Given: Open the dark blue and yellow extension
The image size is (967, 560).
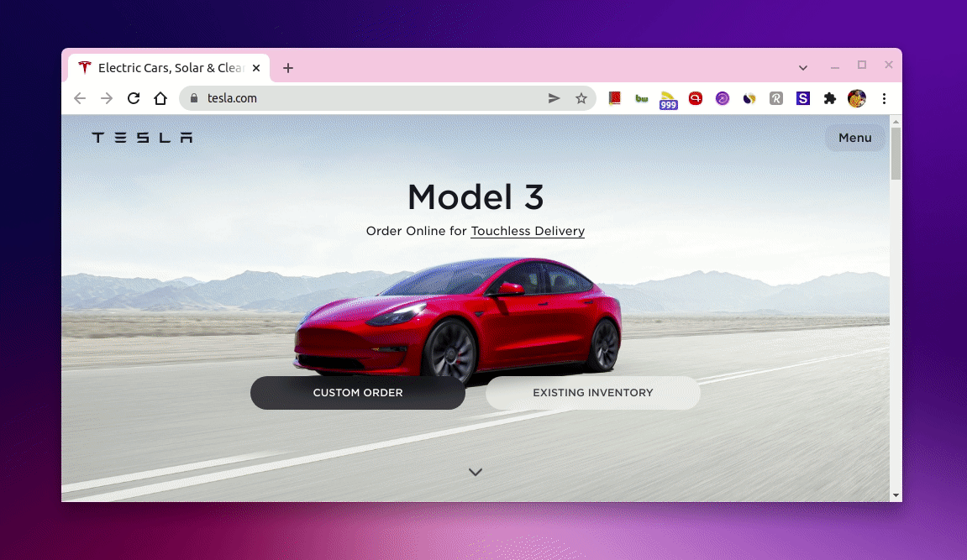Looking at the screenshot, I should coord(749,98).
